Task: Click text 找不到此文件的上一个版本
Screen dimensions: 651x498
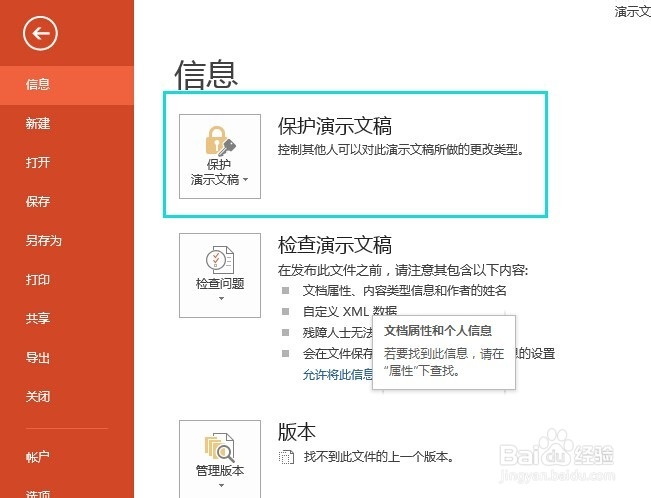Action: [x=379, y=457]
